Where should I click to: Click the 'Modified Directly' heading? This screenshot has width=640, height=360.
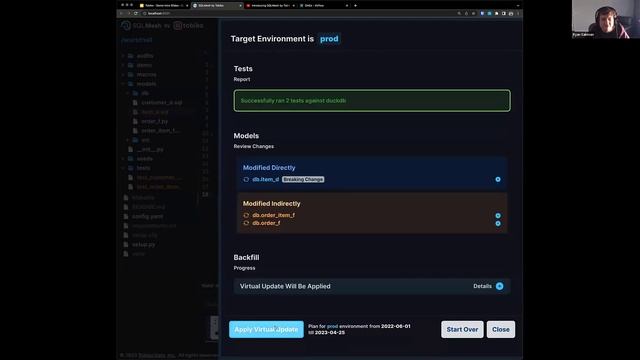click(x=269, y=168)
